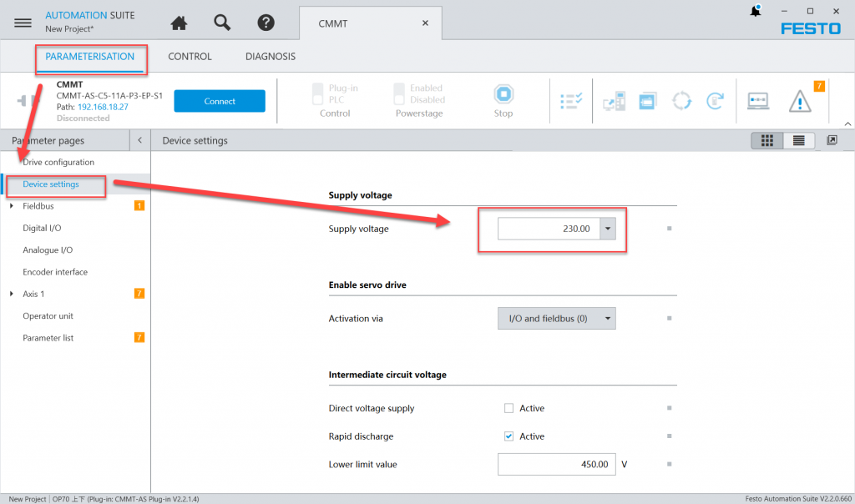Switch to grid view layout

[x=767, y=140]
